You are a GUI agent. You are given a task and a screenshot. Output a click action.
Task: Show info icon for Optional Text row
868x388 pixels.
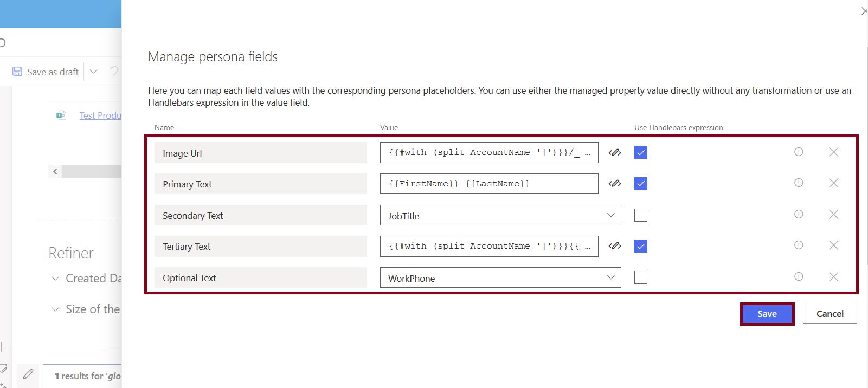click(x=799, y=276)
